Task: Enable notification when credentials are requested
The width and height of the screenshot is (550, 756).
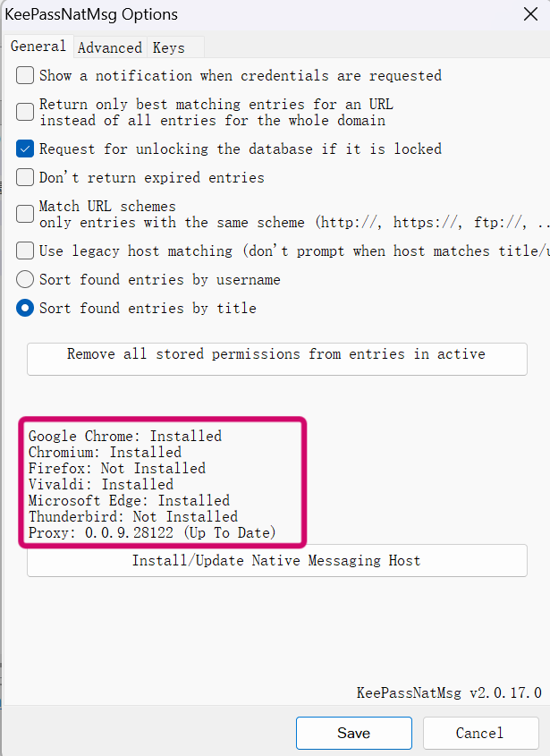Action: click(24, 75)
